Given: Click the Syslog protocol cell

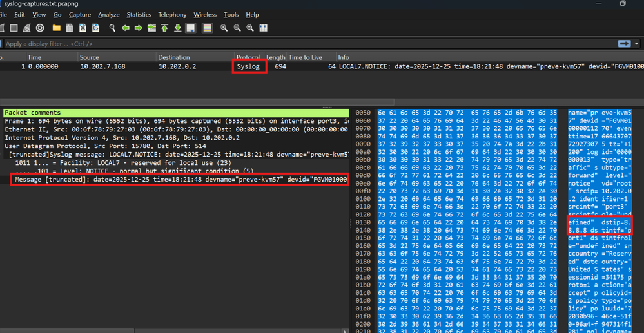Looking at the screenshot, I should (249, 66).
